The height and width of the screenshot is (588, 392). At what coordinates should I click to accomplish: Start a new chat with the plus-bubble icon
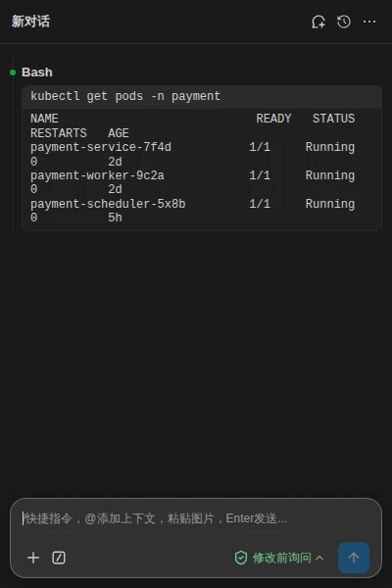click(318, 22)
